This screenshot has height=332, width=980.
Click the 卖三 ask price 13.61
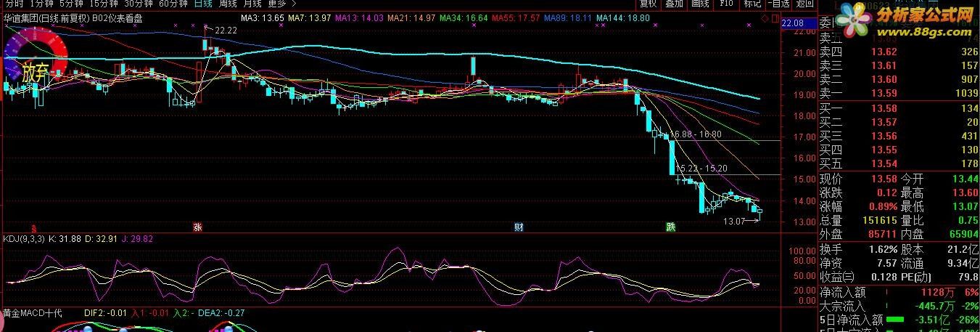tap(884, 65)
